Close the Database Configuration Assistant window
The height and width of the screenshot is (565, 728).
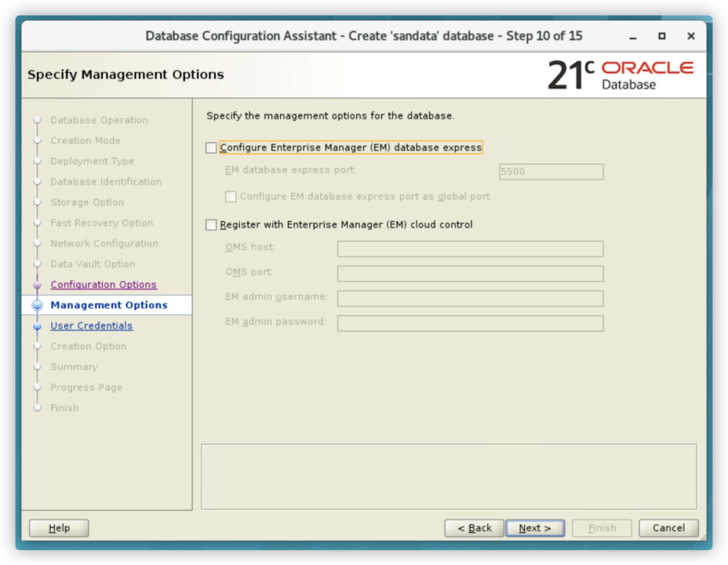691,36
